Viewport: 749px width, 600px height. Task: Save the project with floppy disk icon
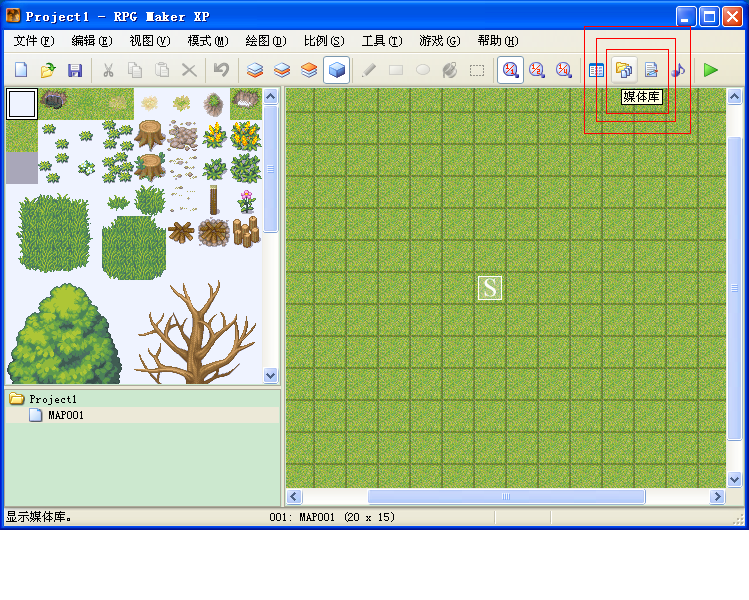pyautogui.click(x=75, y=70)
